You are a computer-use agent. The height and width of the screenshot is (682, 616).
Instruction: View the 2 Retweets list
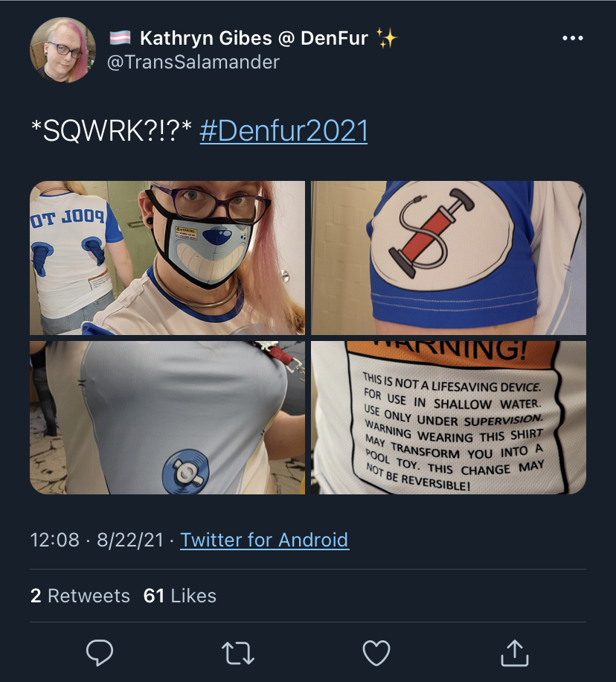click(80, 596)
